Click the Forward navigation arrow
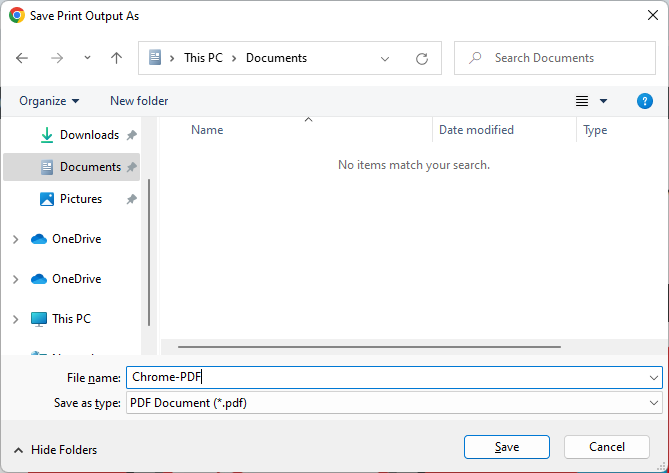 point(57,58)
